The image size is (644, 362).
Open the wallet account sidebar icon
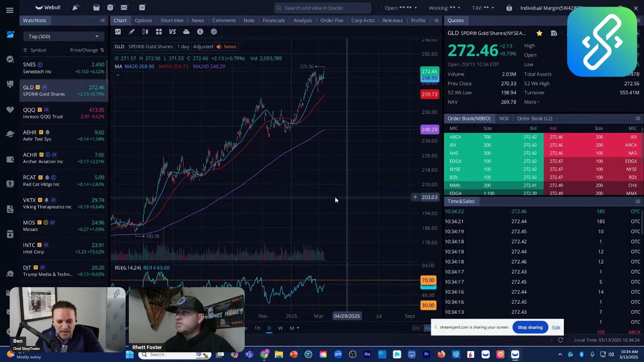coord(10,159)
